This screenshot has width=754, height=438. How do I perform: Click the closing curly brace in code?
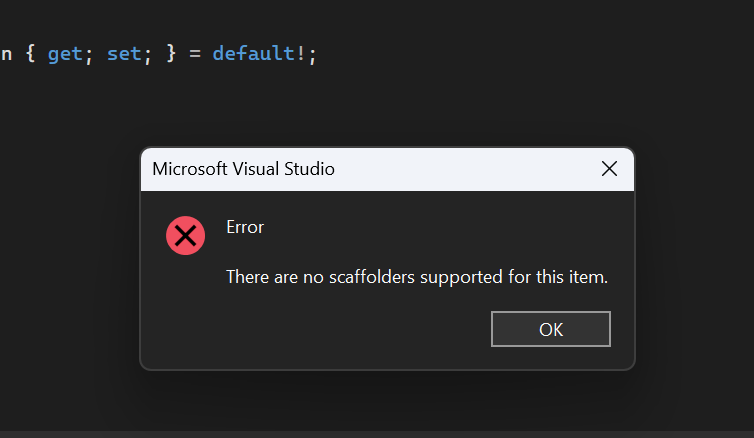171,53
